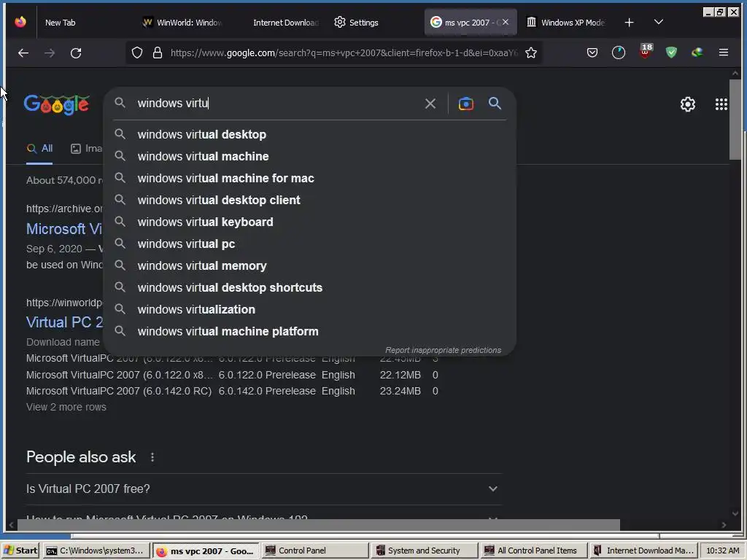The width and height of the screenshot is (747, 560).
Task: Switch to the New Tab tab
Action: 60,23
